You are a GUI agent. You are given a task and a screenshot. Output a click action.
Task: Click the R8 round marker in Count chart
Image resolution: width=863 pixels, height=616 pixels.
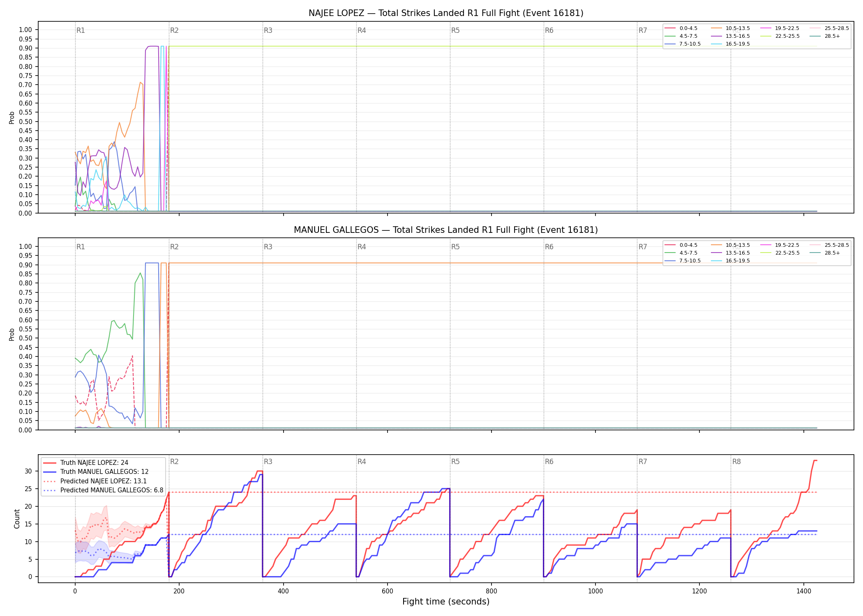736,462
